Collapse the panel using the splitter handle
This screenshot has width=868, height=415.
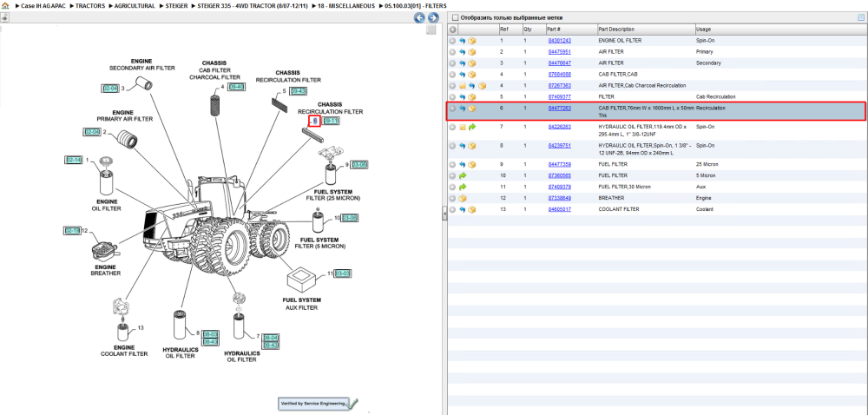click(444, 214)
